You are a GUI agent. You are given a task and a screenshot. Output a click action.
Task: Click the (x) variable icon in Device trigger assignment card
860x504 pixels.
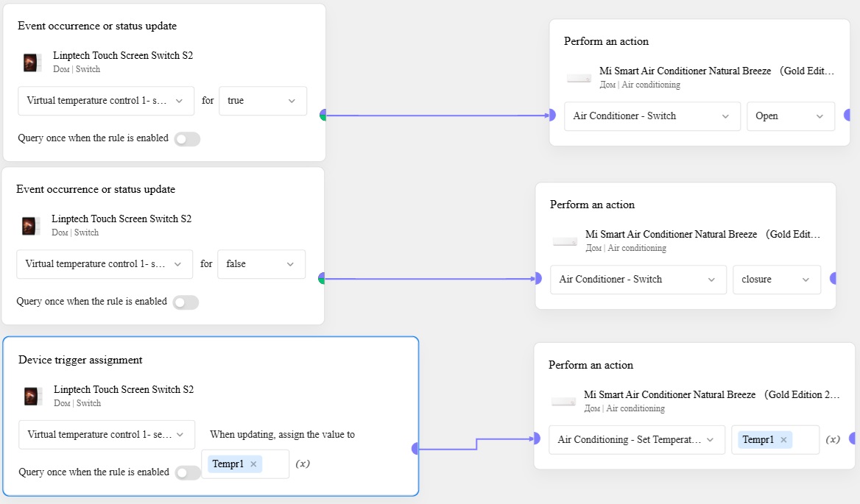[303, 464]
